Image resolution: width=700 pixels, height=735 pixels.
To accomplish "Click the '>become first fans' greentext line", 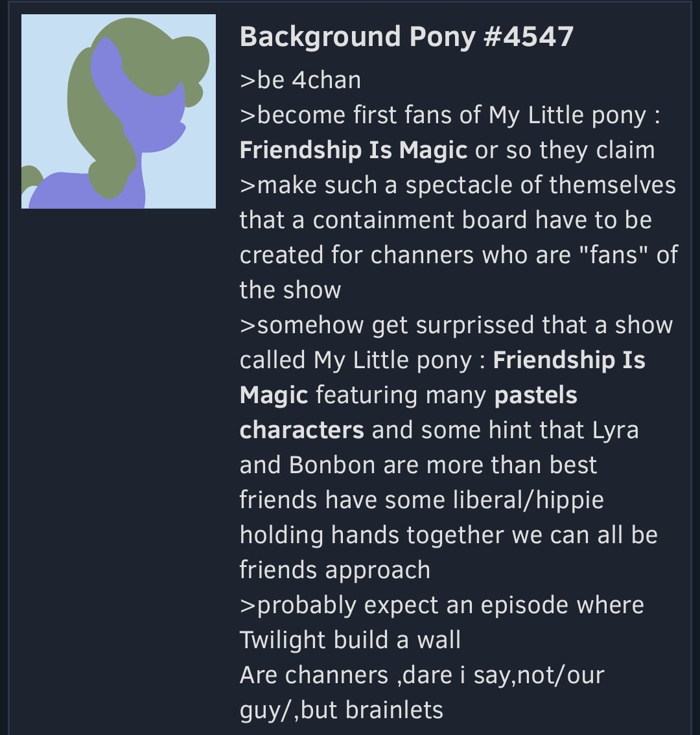I will (x=450, y=115).
